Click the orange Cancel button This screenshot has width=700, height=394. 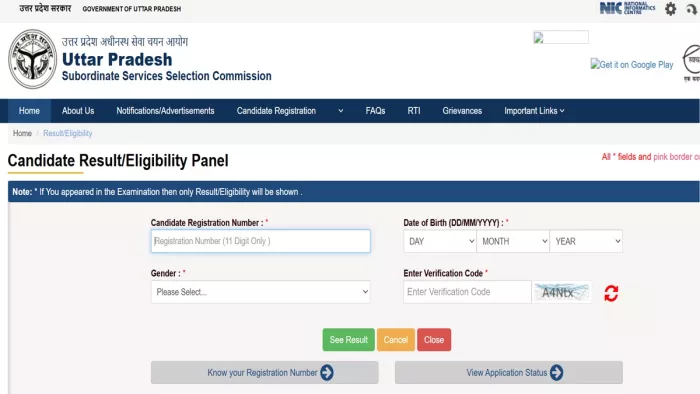point(396,340)
